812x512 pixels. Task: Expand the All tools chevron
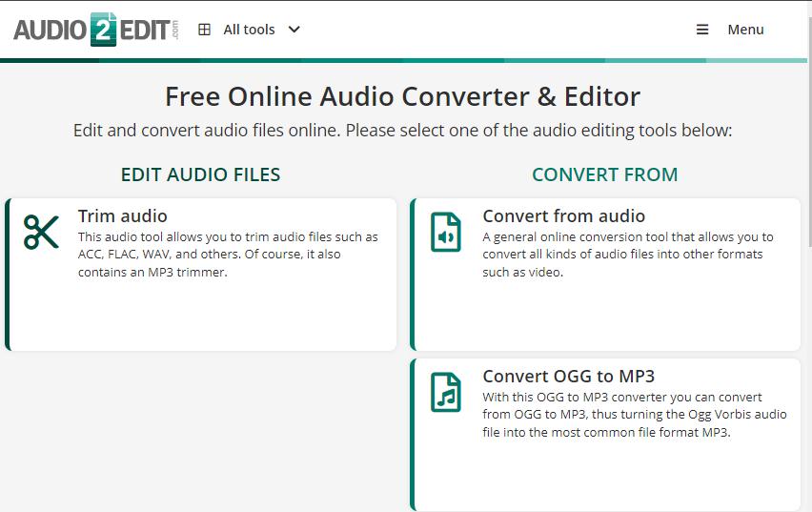(x=294, y=30)
